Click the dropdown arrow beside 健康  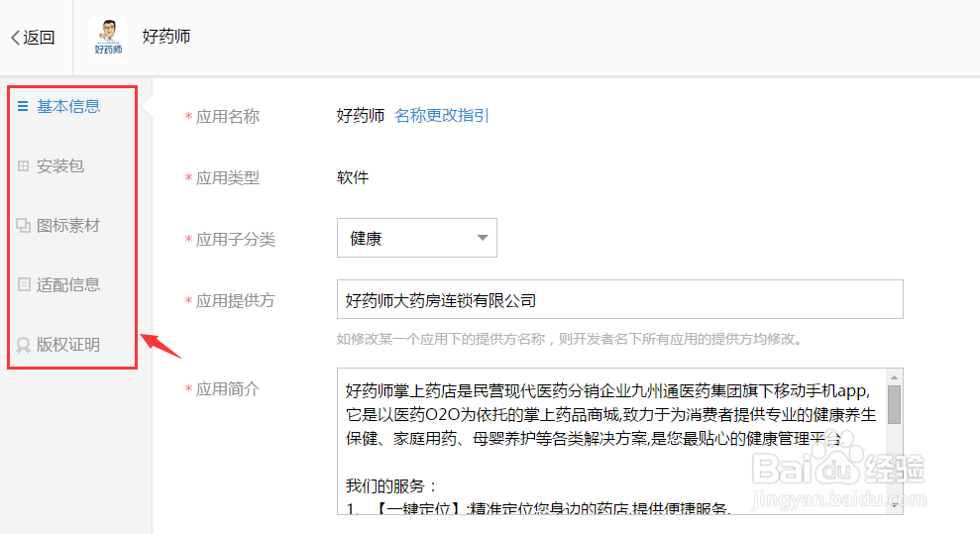482,238
